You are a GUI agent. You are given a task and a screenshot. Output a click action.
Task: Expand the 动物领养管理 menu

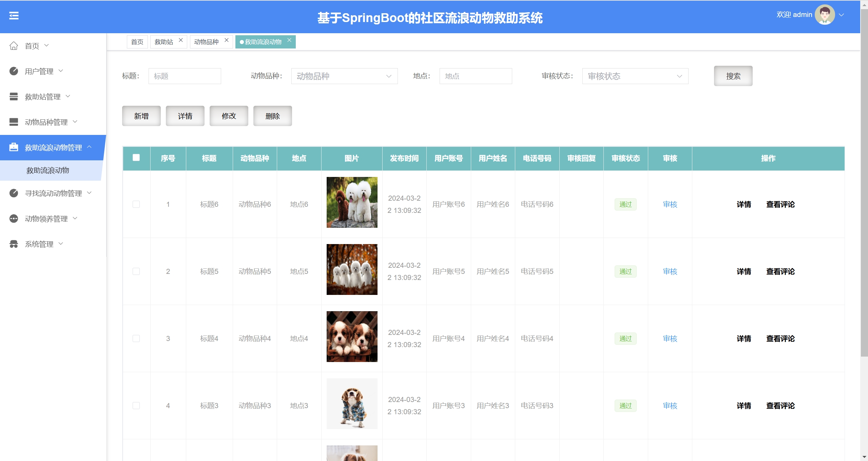pyautogui.click(x=75, y=218)
